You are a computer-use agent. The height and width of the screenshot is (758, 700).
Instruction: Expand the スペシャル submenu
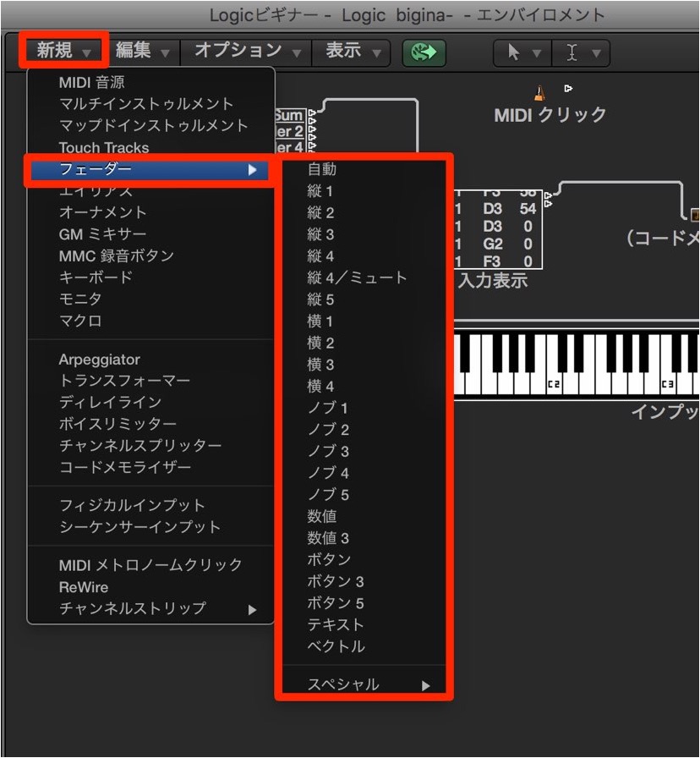coord(364,684)
